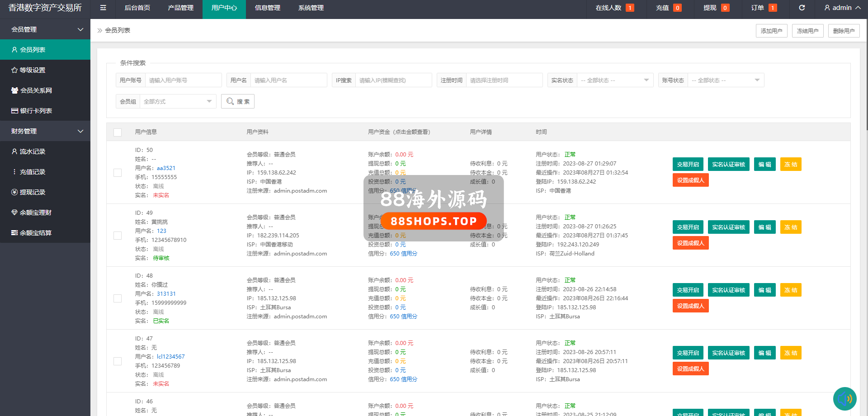The height and width of the screenshot is (416, 868).
Task: Switch to the 产品管理 top tab
Action: [180, 8]
